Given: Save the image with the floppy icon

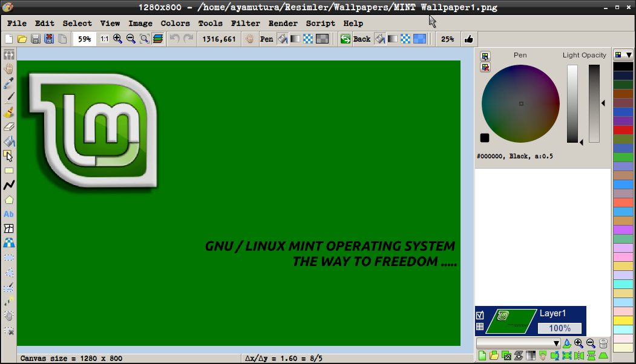Looking at the screenshot, I should click(35, 39).
